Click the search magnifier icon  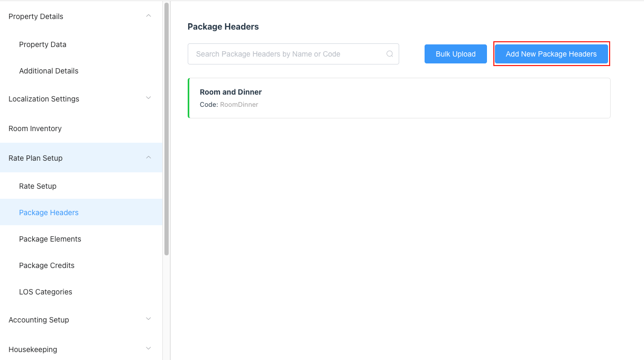390,54
